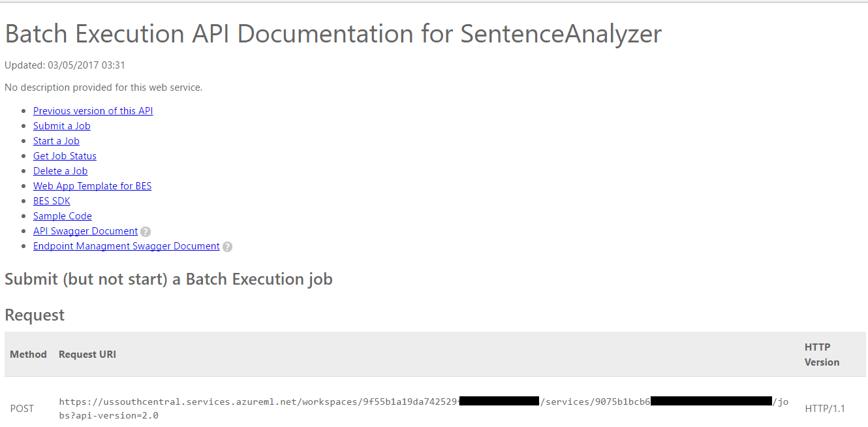Click help icon beside API Swagger Document
The image size is (868, 427).
tap(146, 232)
